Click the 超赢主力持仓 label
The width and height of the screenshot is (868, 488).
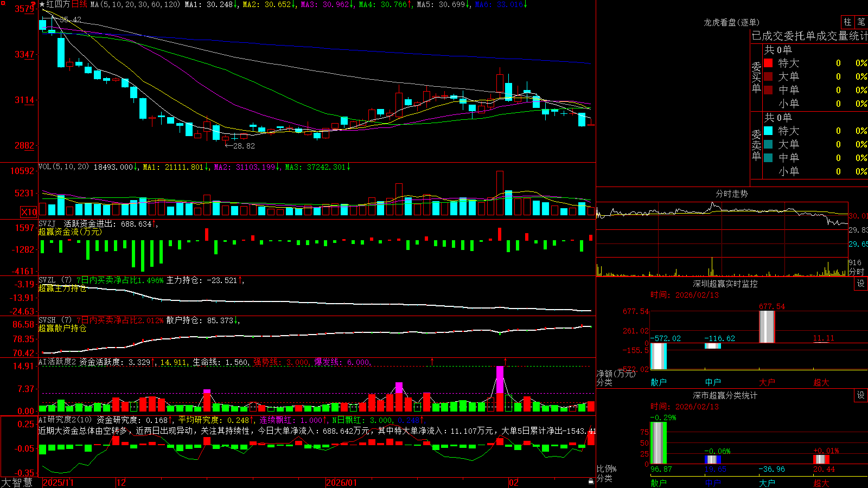pyautogui.click(x=62, y=288)
